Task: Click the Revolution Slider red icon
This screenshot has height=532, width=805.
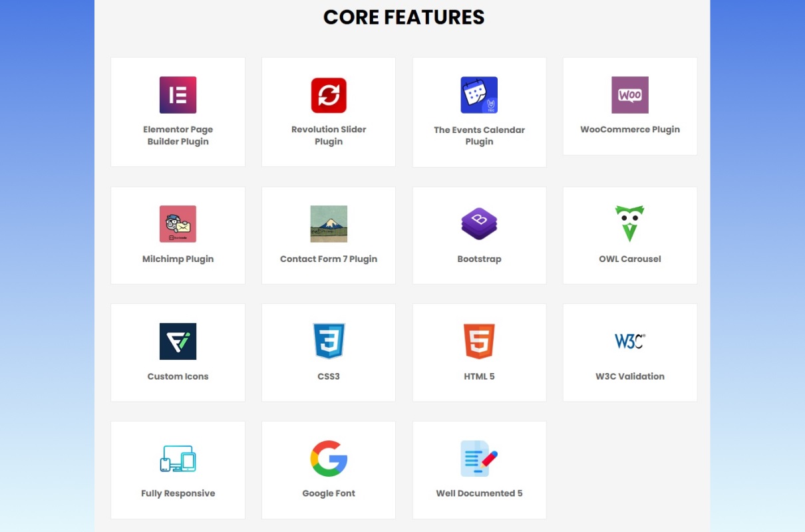Action: pyautogui.click(x=329, y=95)
